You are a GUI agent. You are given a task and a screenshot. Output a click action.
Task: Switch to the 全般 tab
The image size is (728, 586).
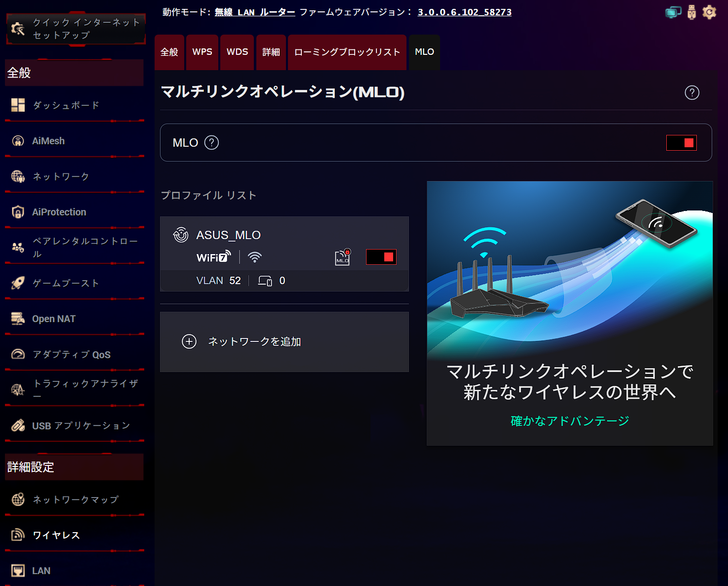click(169, 52)
